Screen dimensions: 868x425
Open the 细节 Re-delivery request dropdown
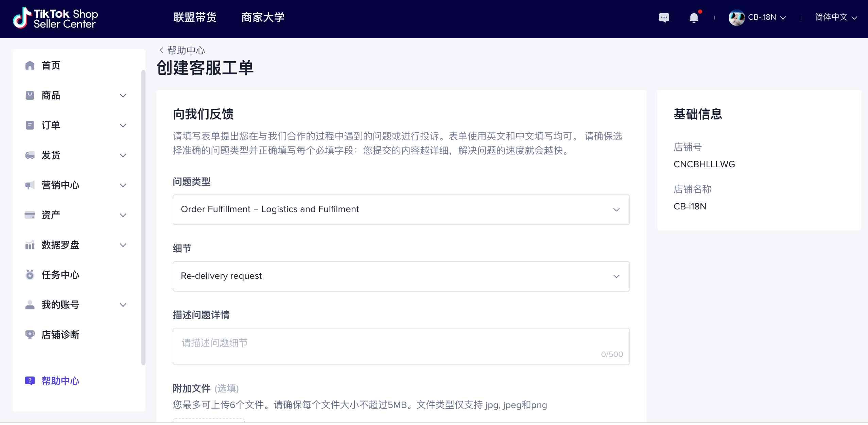pyautogui.click(x=401, y=276)
